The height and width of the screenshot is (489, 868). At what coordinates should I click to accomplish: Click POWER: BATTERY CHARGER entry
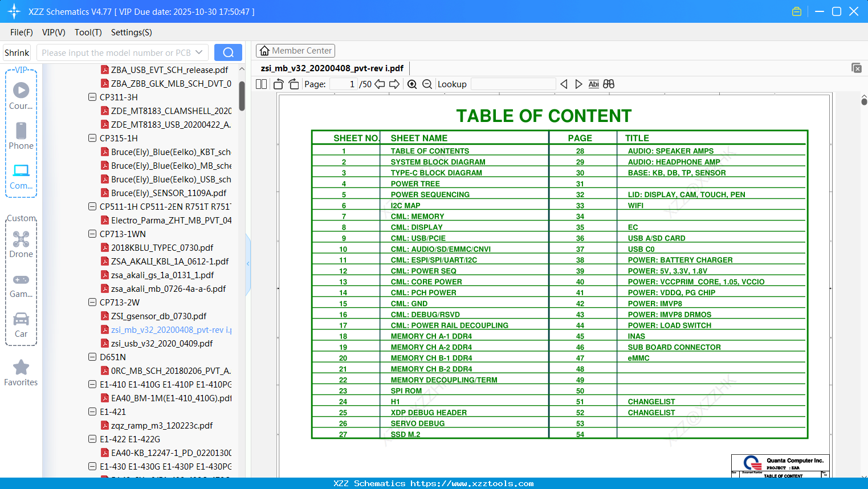coord(680,260)
